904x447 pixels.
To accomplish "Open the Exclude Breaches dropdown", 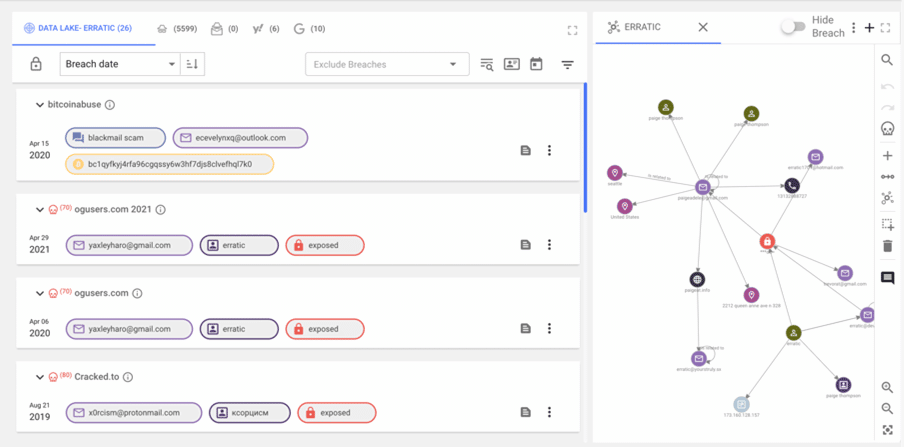I will click(387, 64).
